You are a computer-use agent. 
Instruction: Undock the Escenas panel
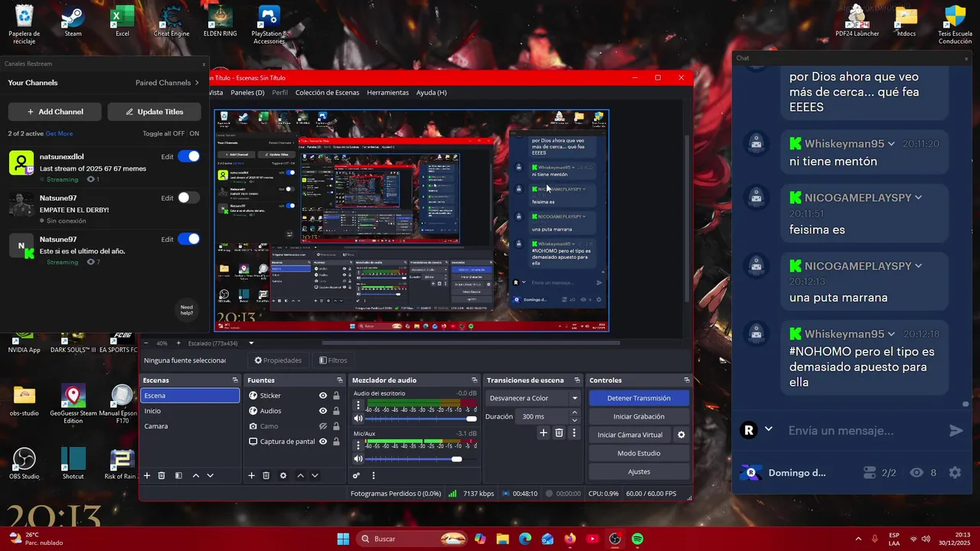(x=235, y=380)
